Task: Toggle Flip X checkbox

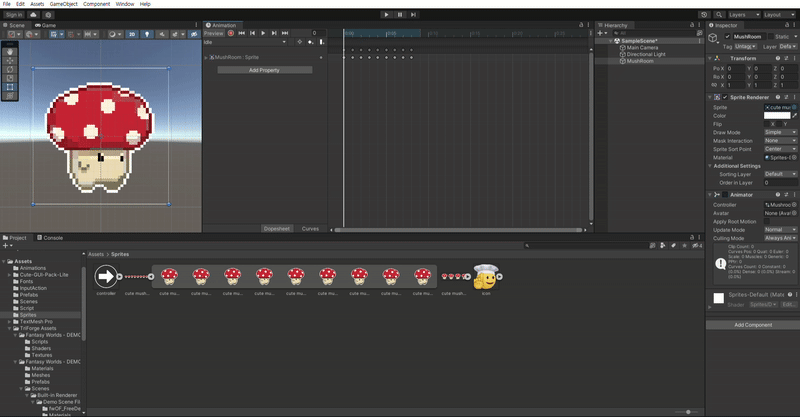Action: coord(767,124)
